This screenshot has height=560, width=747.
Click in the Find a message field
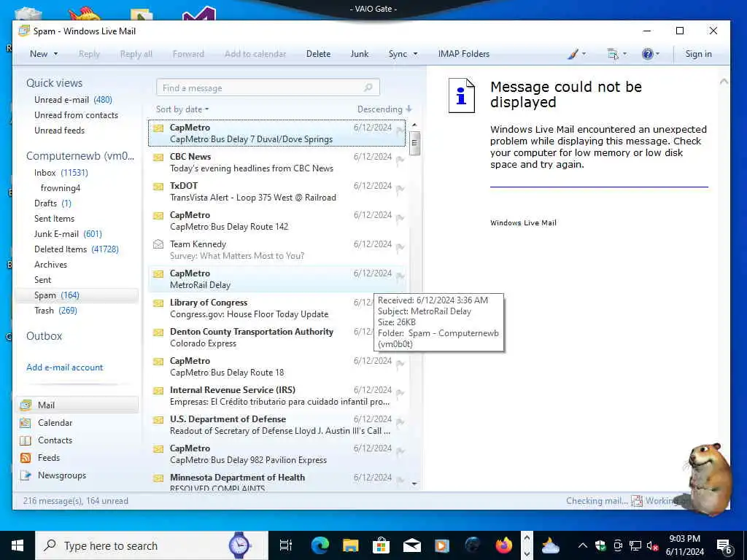click(268, 88)
